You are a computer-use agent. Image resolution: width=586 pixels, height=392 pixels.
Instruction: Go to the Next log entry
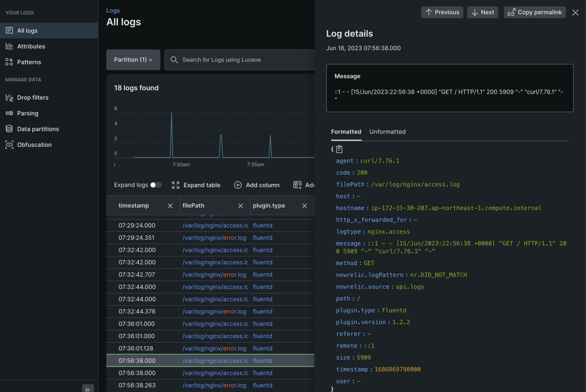(x=482, y=12)
